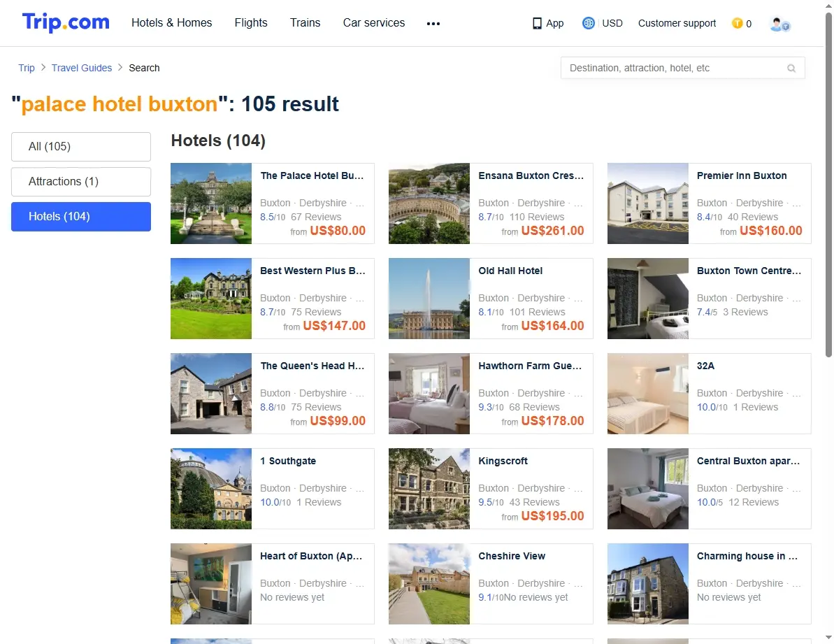Click the Trip Coins icon

tap(738, 23)
